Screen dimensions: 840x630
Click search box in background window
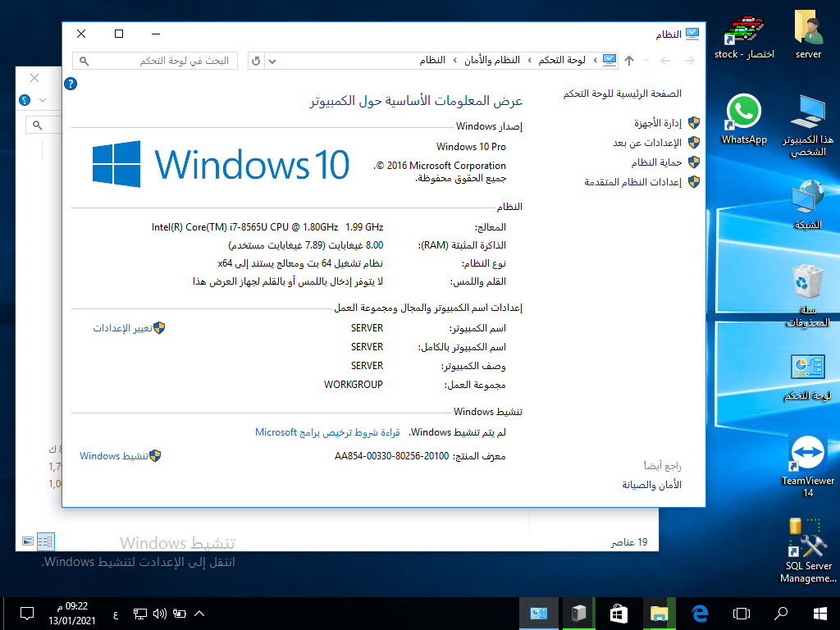coord(44,125)
